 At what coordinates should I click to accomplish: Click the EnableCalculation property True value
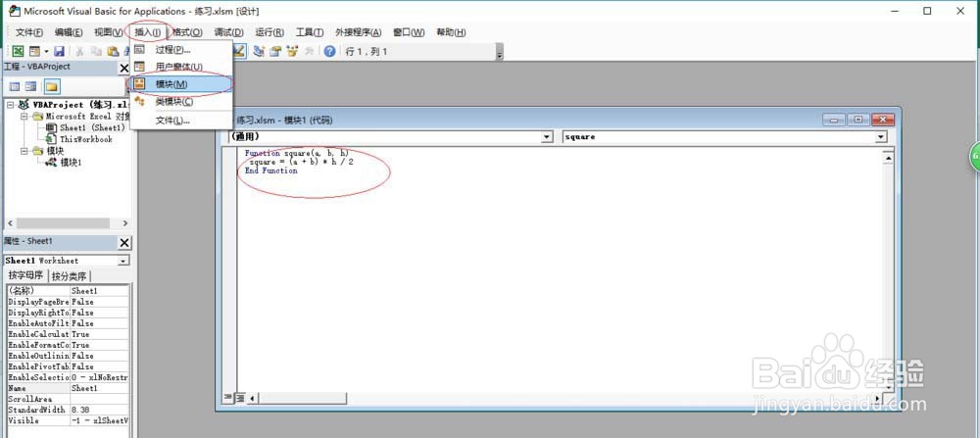(x=99, y=334)
